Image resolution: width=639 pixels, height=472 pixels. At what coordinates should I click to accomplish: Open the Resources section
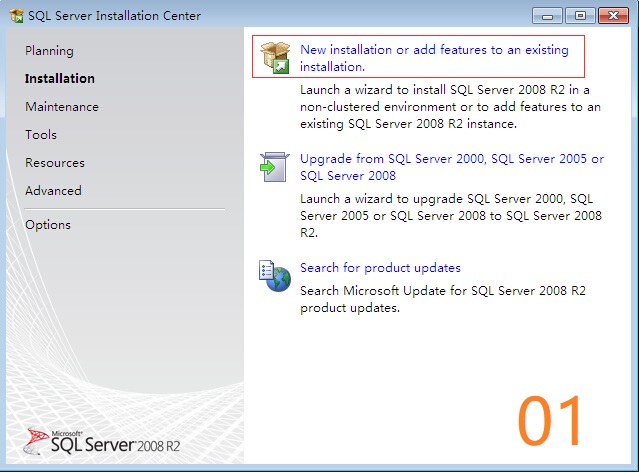[55, 163]
